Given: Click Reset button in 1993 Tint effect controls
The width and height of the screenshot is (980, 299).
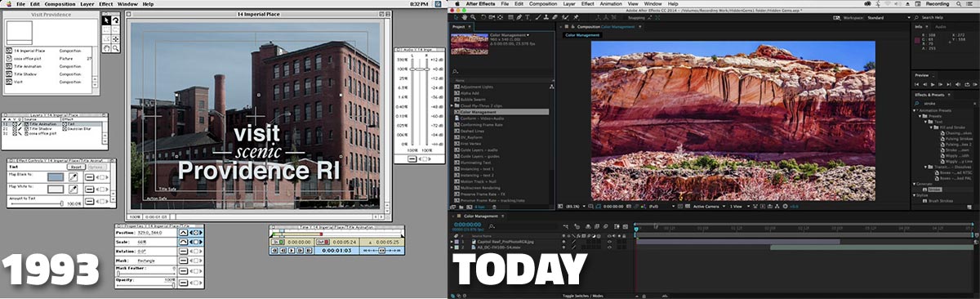Looking at the screenshot, I should (x=76, y=167).
